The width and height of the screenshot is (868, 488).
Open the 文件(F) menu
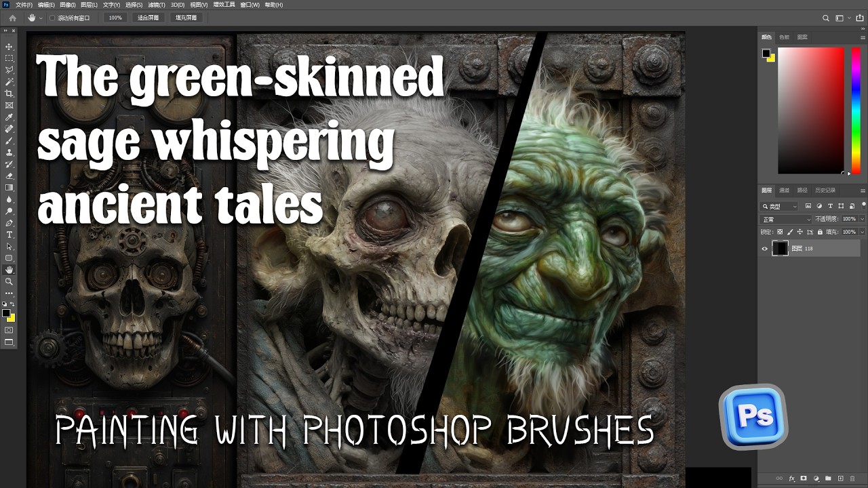tap(24, 5)
